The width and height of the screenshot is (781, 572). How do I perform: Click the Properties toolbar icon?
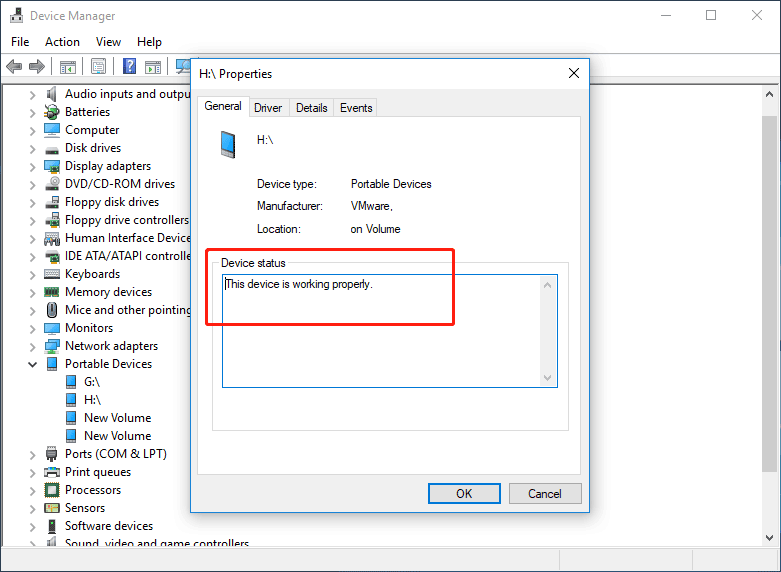[x=98, y=67]
